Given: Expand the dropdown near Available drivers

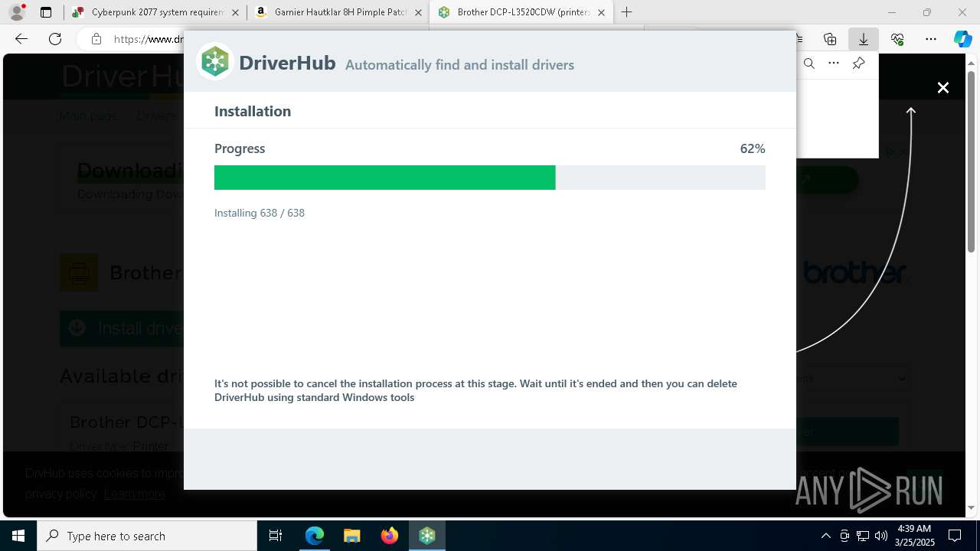Looking at the screenshot, I should coord(853,378).
